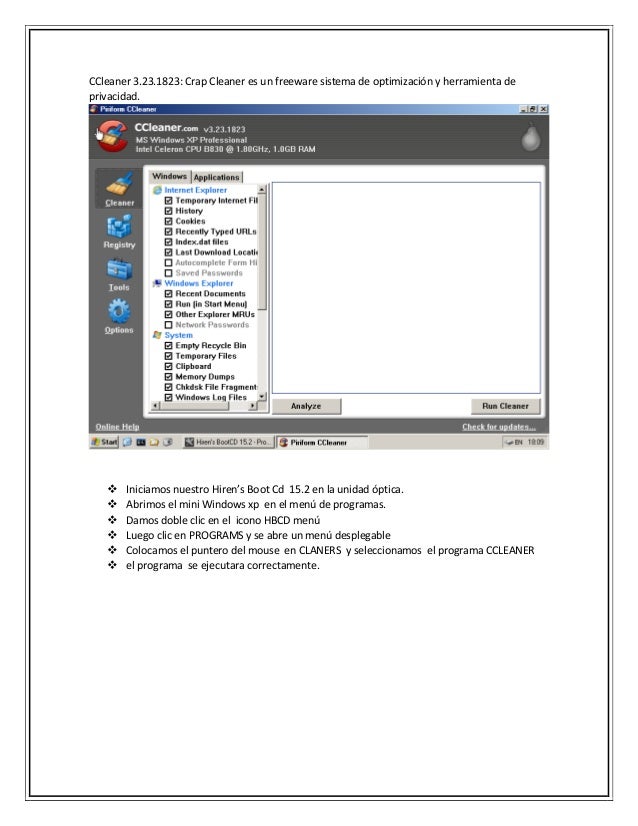Select the Windows tab
This screenshot has width=638, height=826.
(x=169, y=176)
